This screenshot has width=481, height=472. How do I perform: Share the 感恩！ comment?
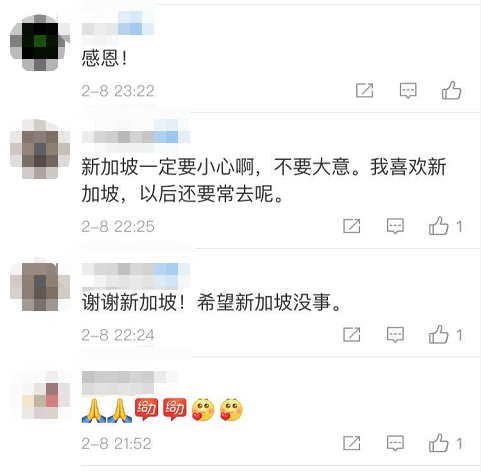point(364,90)
